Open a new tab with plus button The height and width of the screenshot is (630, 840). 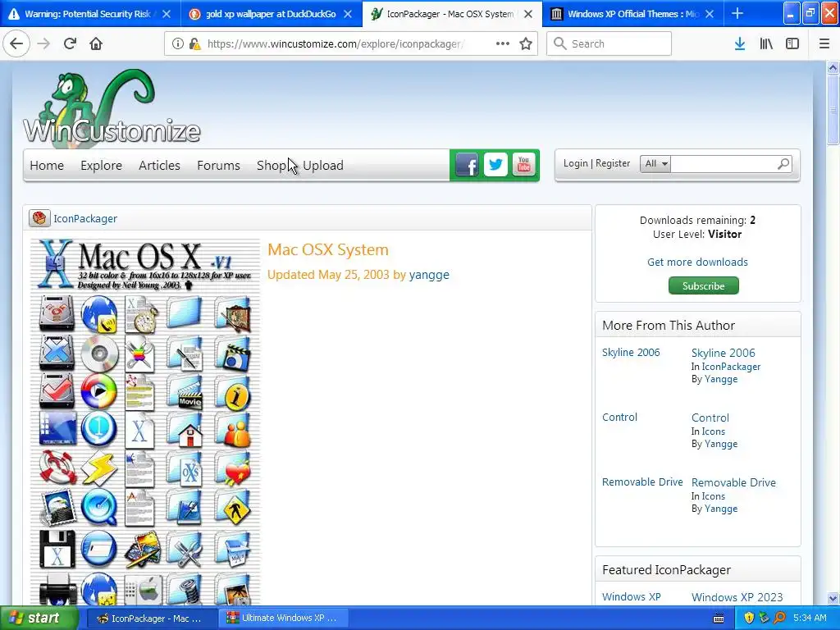pos(737,13)
